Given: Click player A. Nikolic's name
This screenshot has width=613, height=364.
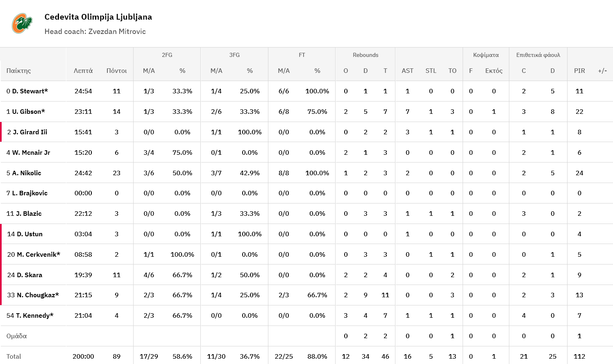Looking at the screenshot, I should click(27, 173).
